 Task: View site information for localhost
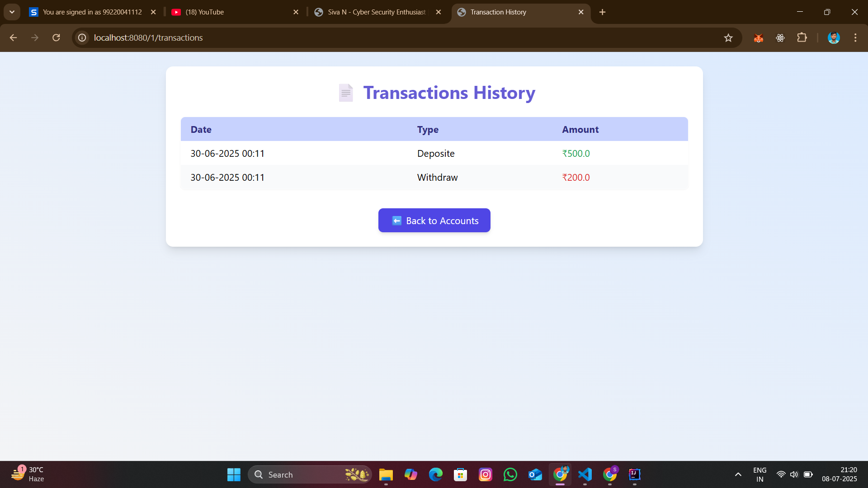coord(82,38)
